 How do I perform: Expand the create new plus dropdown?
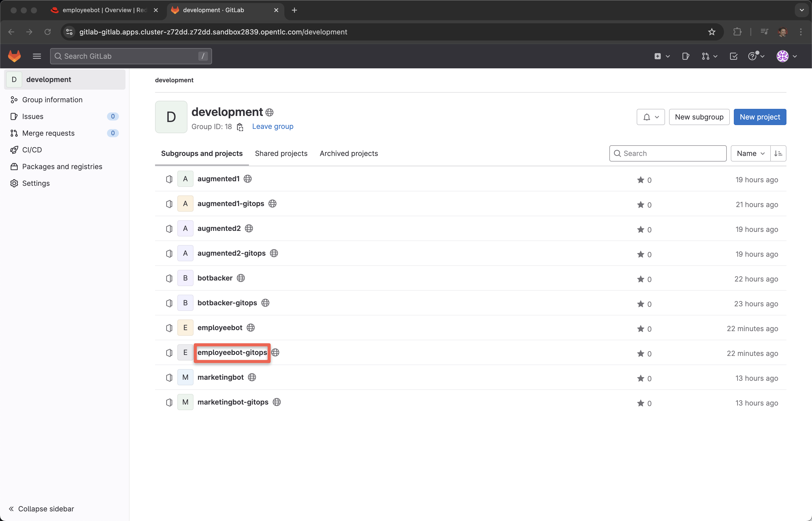tap(661, 56)
